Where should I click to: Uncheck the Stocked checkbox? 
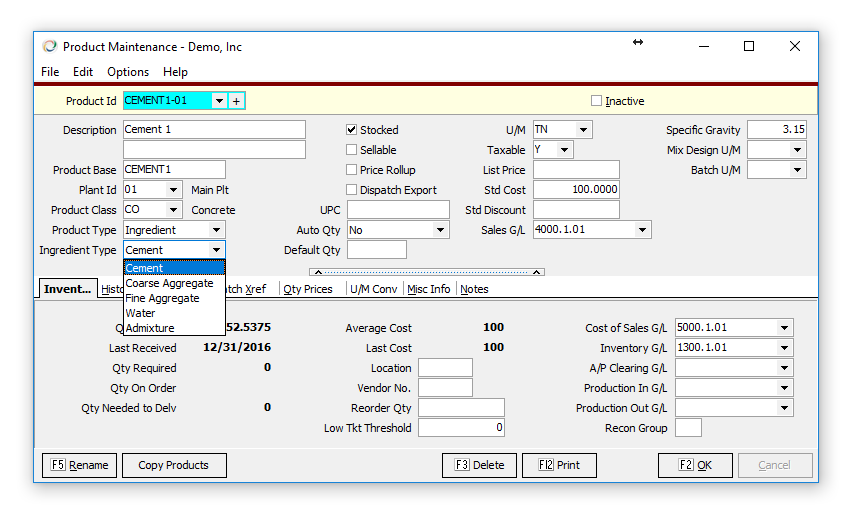pos(352,130)
